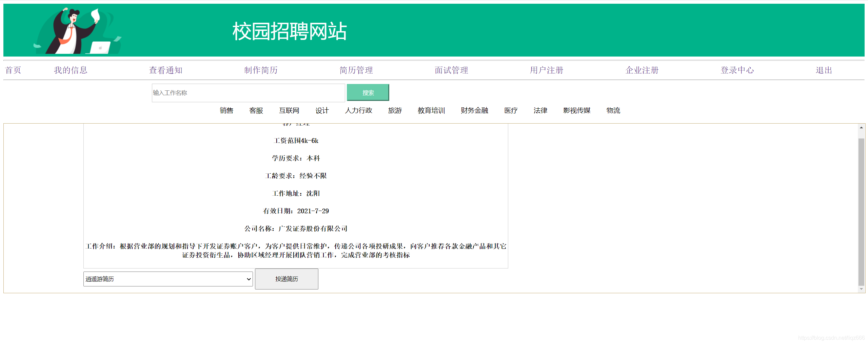Click the 工作地址:沈阳 line

click(x=296, y=193)
